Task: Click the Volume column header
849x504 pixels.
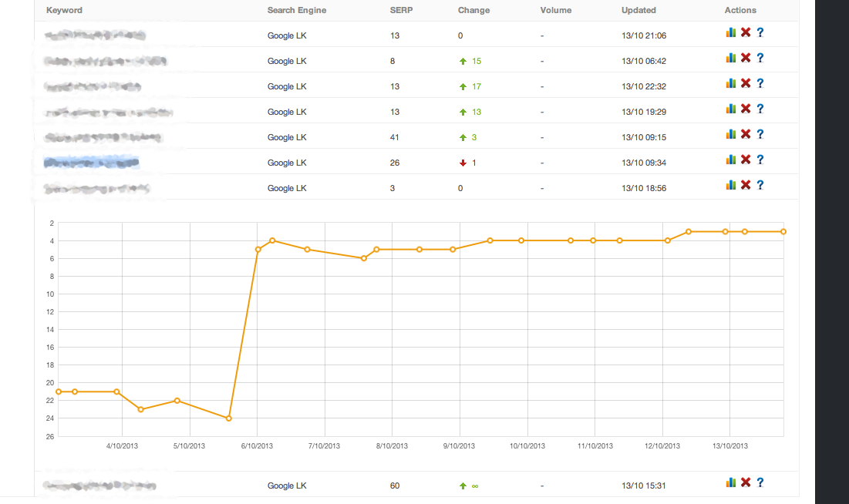Action: click(x=555, y=10)
